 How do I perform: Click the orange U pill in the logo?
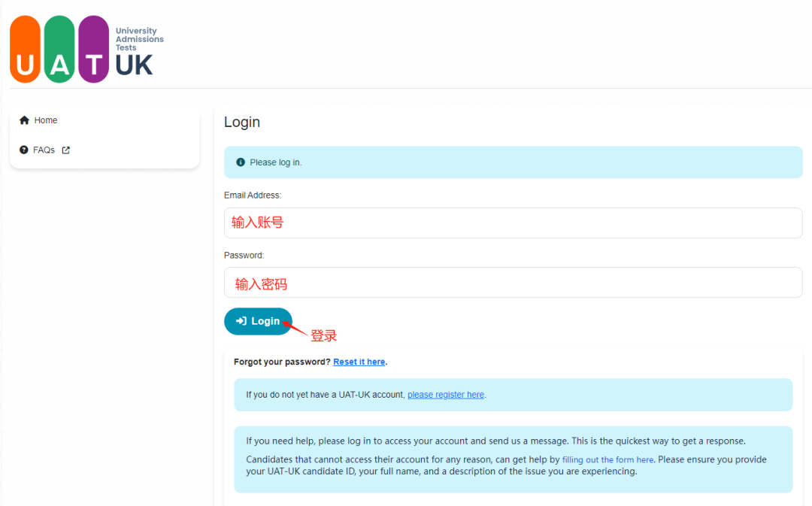pyautogui.click(x=25, y=49)
